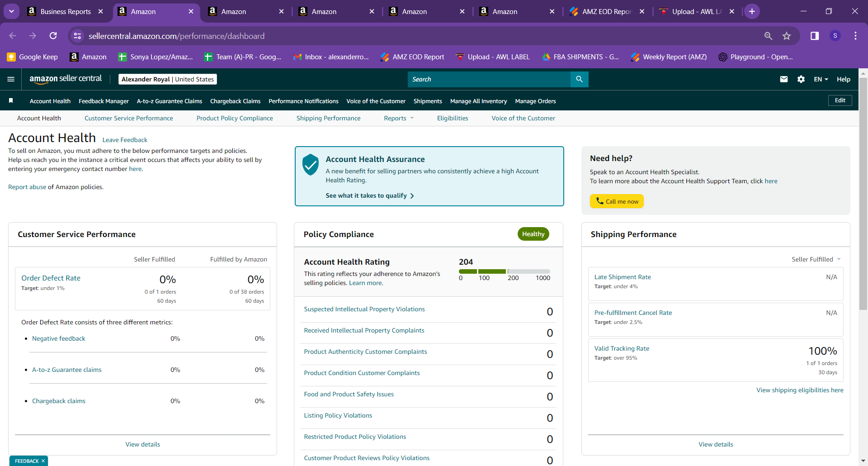Screen dimensions: 868x466
Task: Click the Account Health Assurance shield icon
Action: coord(311,165)
